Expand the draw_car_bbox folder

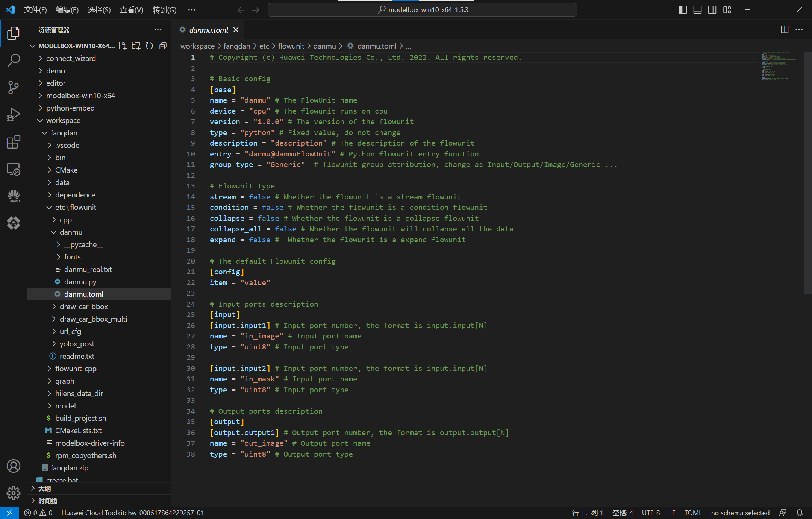(x=83, y=307)
